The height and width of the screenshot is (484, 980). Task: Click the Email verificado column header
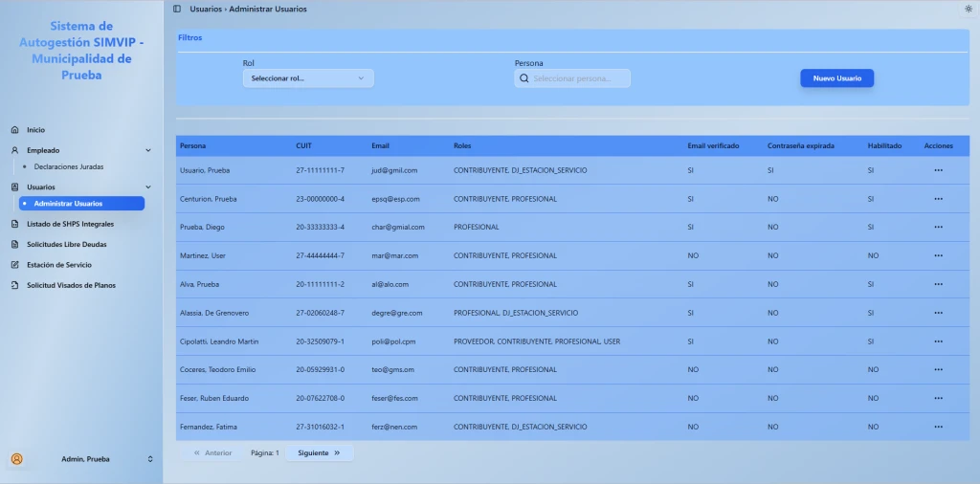tap(713, 146)
